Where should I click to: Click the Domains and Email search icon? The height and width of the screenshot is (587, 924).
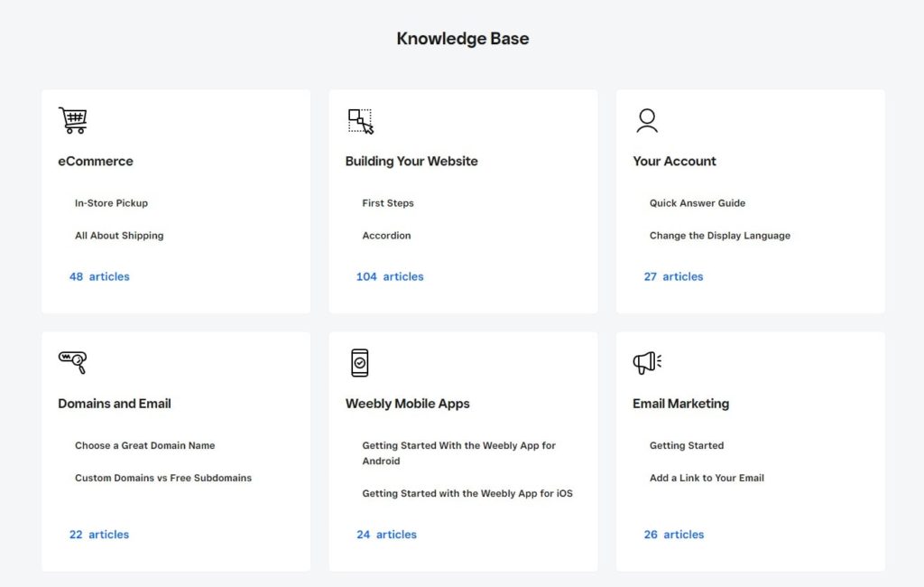[73, 362]
